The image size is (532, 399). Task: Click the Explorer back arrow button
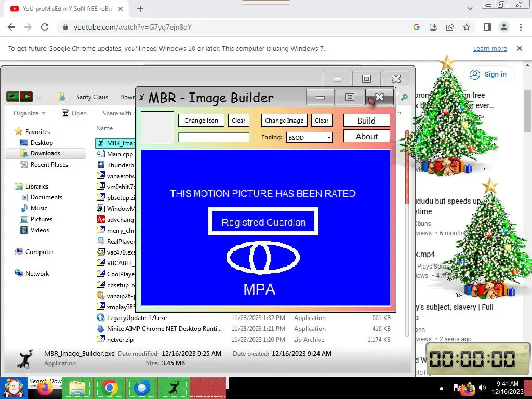click(x=13, y=97)
